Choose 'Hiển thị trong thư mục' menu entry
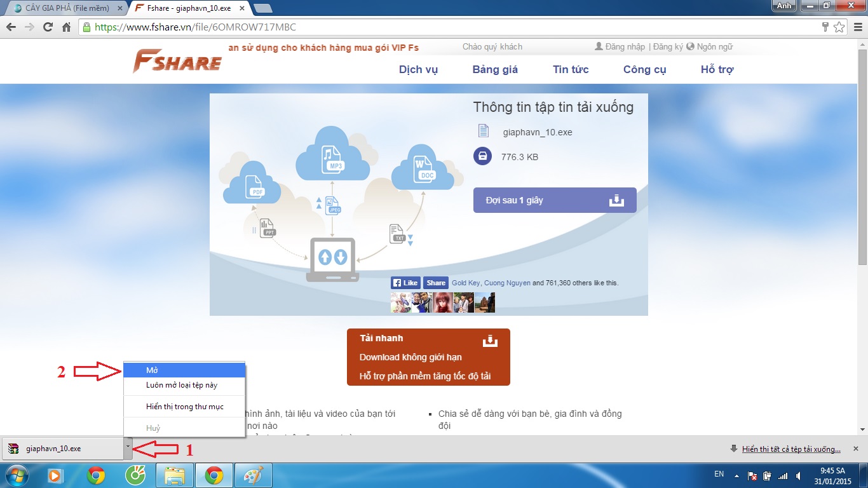The image size is (868, 488). pos(184,407)
